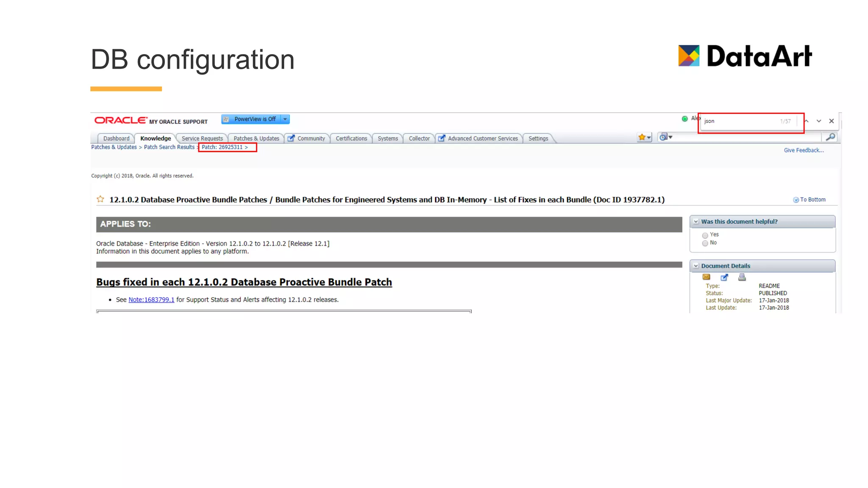This screenshot has height=488, width=868.
Task: Click the Oracle logo
Action: [x=121, y=120]
